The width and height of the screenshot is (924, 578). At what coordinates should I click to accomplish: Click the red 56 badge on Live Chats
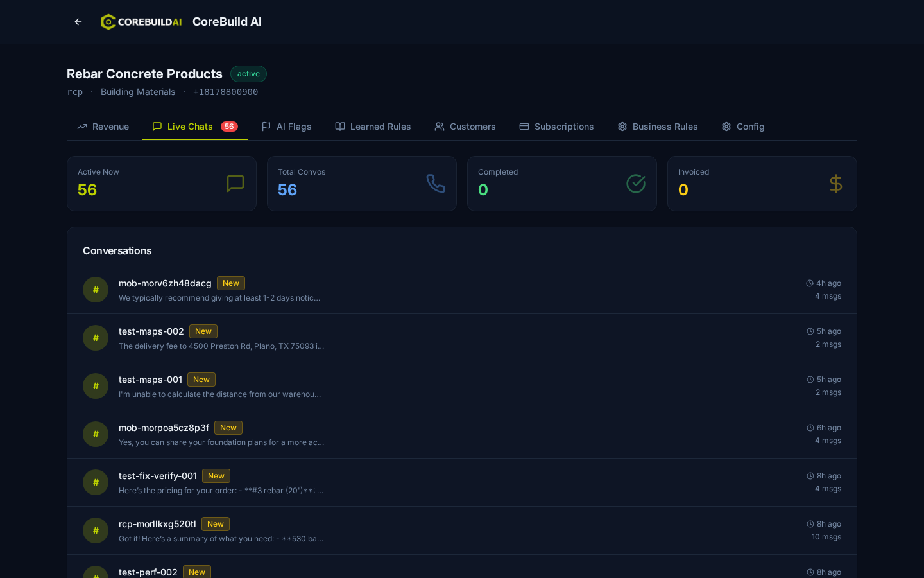(229, 127)
